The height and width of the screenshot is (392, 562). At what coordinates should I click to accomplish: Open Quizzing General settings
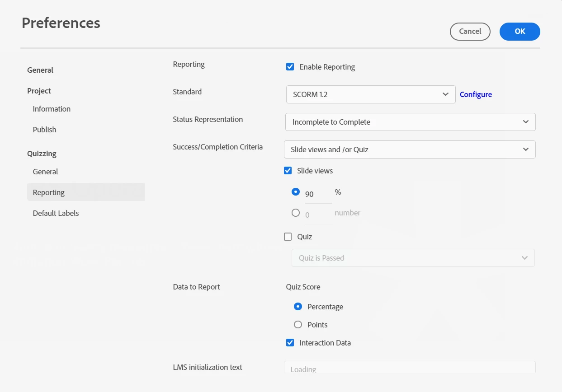click(46, 172)
